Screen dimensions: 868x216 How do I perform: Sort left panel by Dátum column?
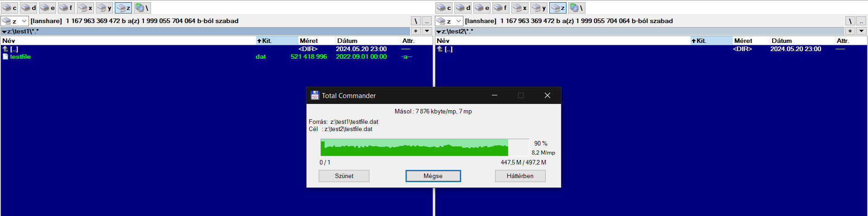pyautogui.click(x=368, y=41)
